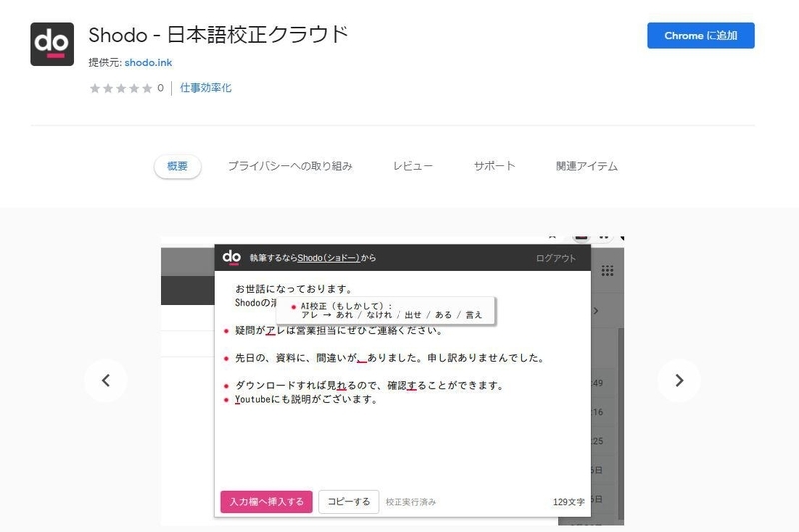Click the '129文字' character count
The width and height of the screenshot is (799, 532).
[568, 502]
